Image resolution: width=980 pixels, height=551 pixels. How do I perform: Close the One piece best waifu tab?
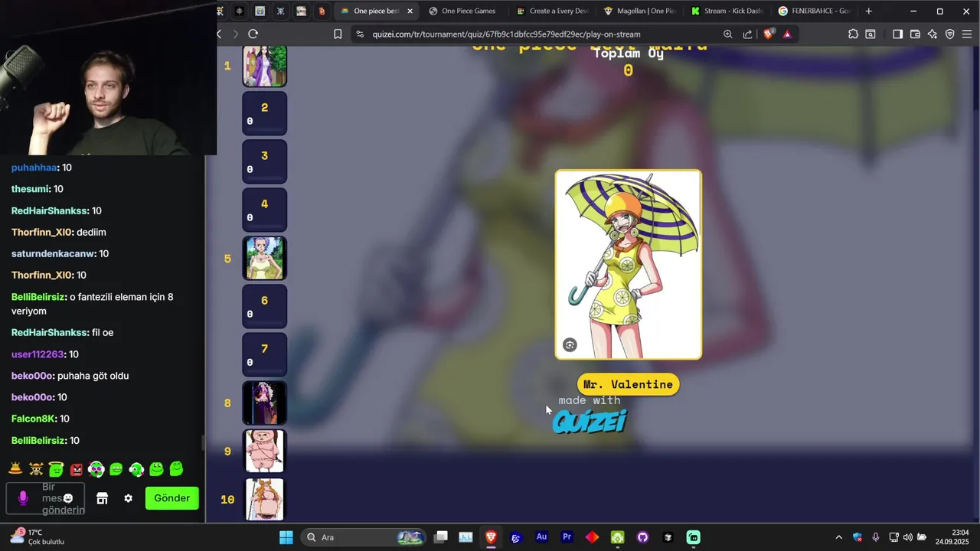(x=410, y=11)
